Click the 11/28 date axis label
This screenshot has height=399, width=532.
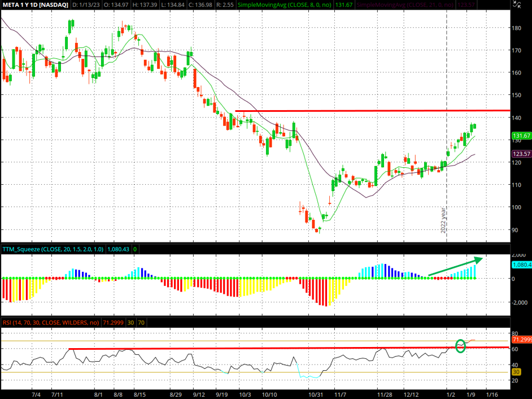pyautogui.click(x=385, y=394)
